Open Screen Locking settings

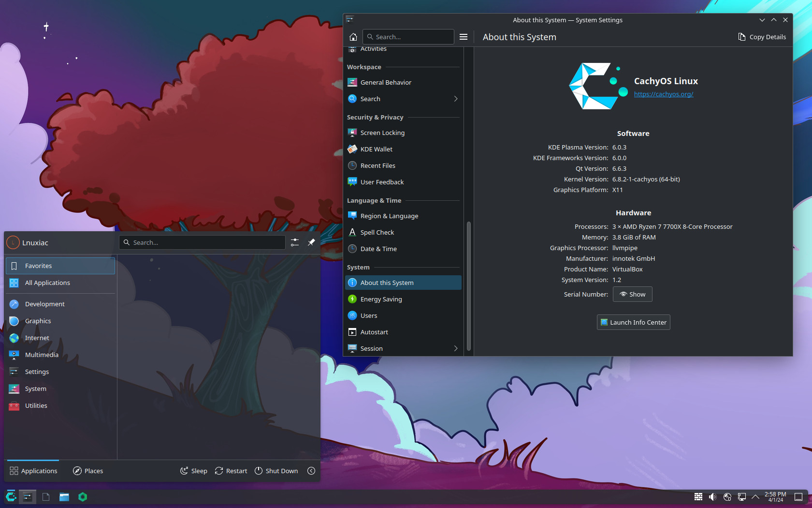[x=403, y=133]
